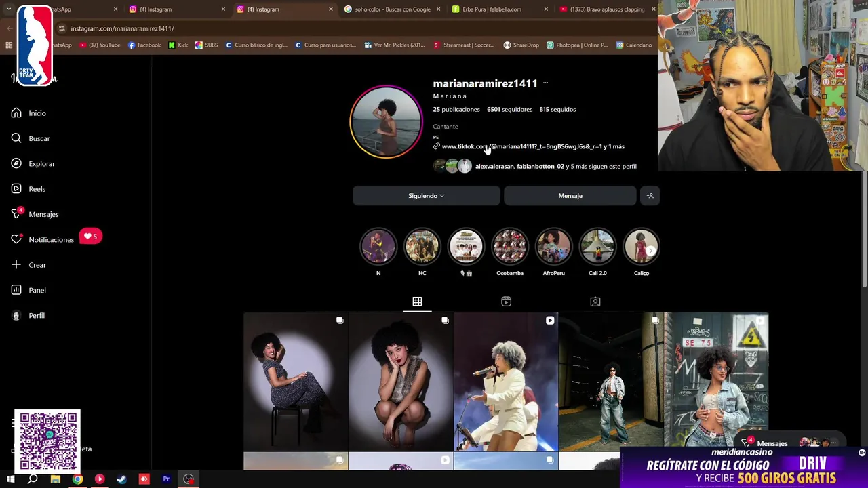
Task: Open Buscar in the Instagram sidebar
Action: coord(31,138)
